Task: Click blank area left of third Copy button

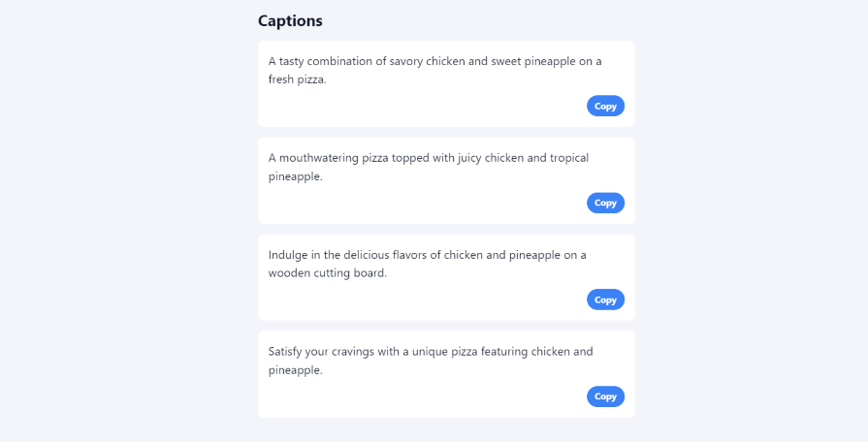Action: pos(427,300)
